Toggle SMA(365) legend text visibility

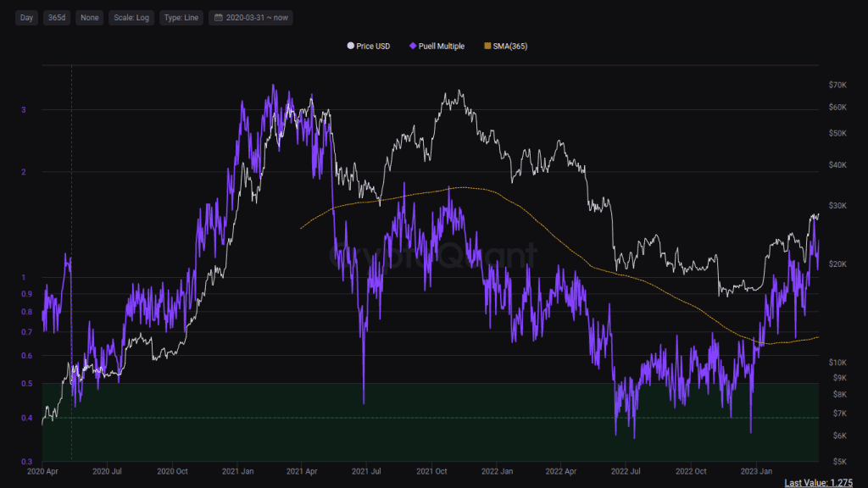click(x=510, y=46)
